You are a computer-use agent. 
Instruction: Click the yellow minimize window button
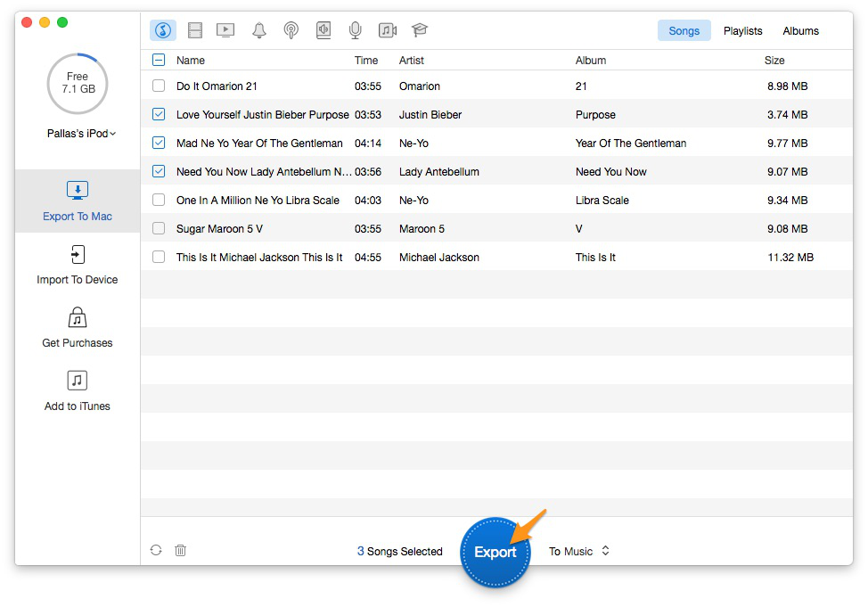[45, 22]
